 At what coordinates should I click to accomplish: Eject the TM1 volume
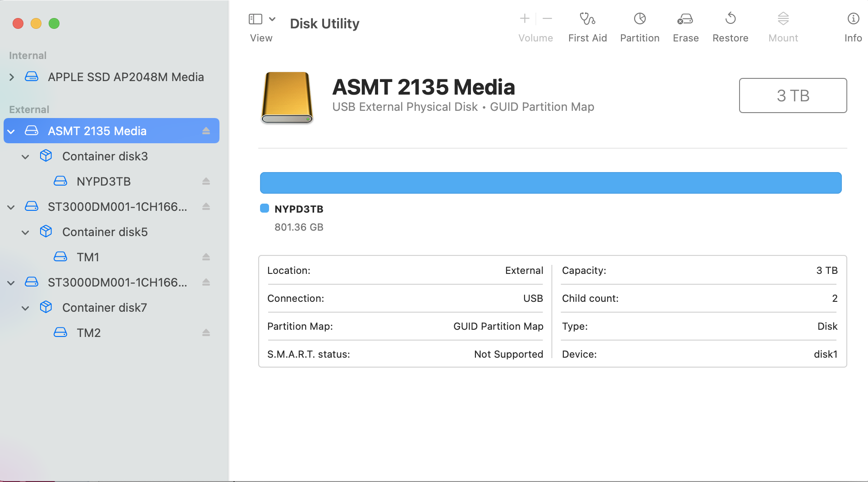coord(206,257)
